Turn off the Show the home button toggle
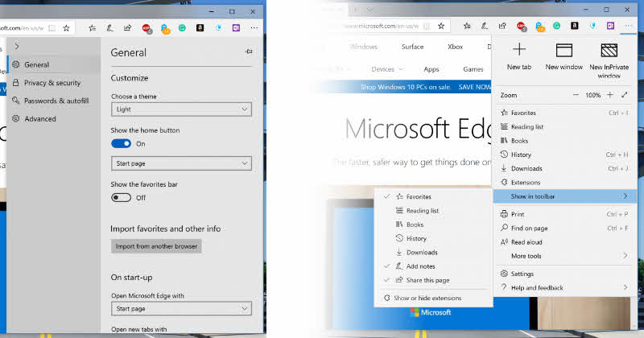644x338 pixels. tap(122, 144)
